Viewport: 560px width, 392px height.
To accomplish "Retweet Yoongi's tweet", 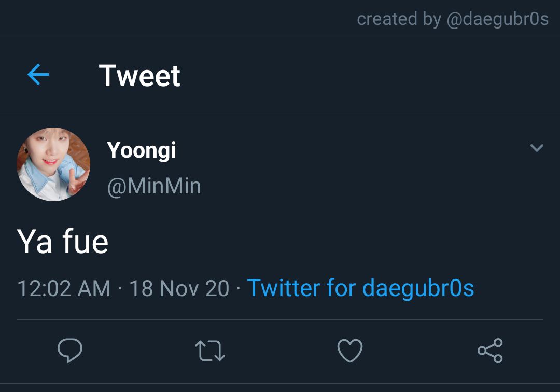I will pos(210,351).
